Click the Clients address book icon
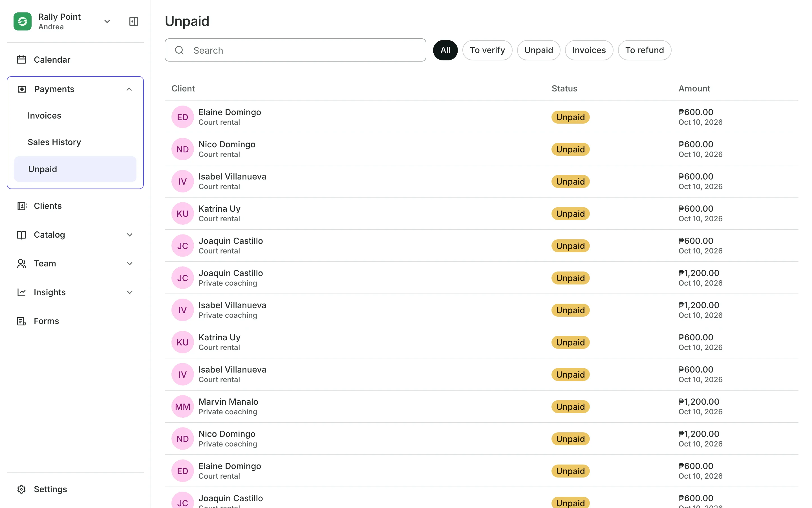 click(21, 206)
